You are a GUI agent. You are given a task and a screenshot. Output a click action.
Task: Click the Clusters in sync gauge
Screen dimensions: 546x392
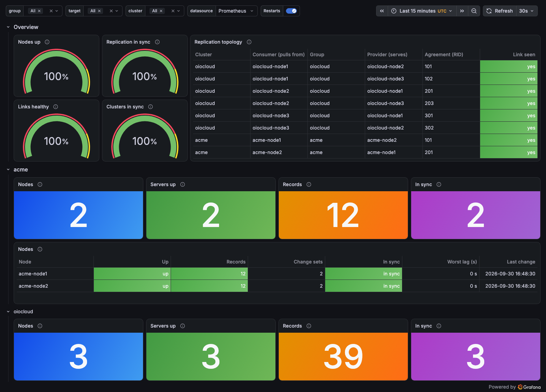click(x=145, y=136)
